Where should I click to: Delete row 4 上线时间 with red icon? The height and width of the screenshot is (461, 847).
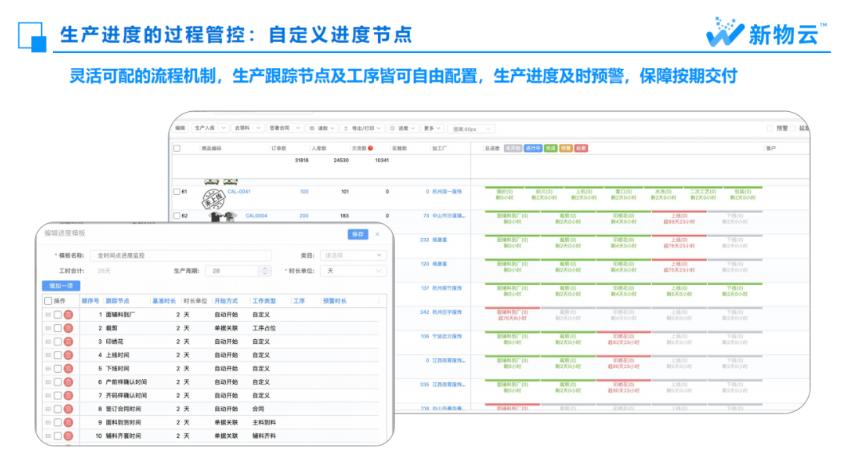coord(68,355)
